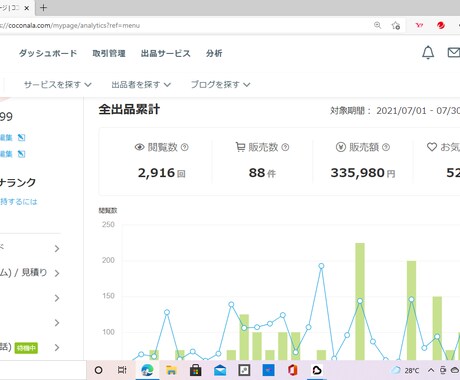Click the 335,980 円 sales amount value

click(363, 173)
